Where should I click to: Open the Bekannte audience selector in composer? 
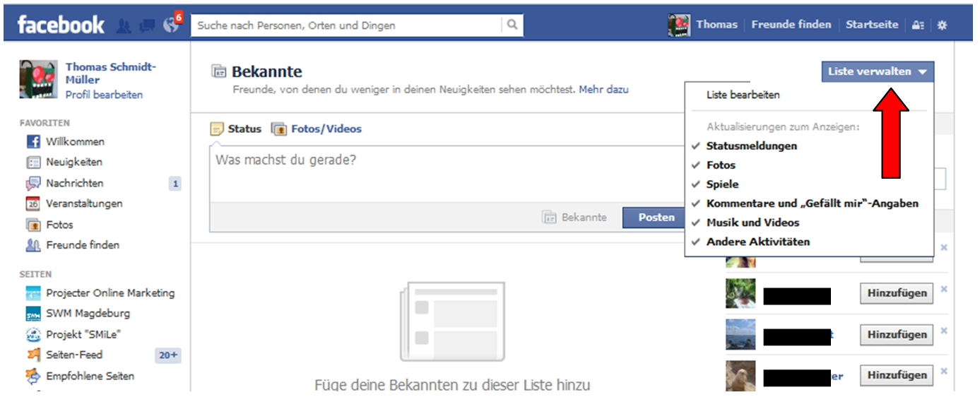575,218
